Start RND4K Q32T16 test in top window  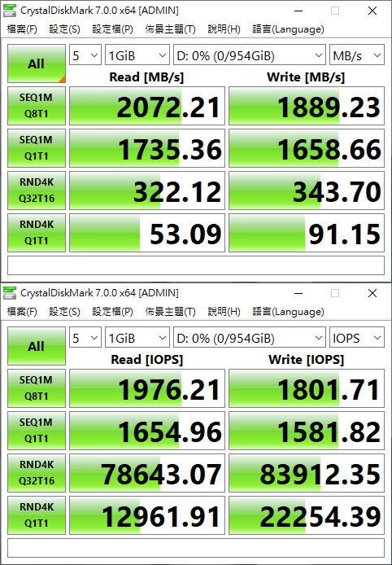[37, 191]
